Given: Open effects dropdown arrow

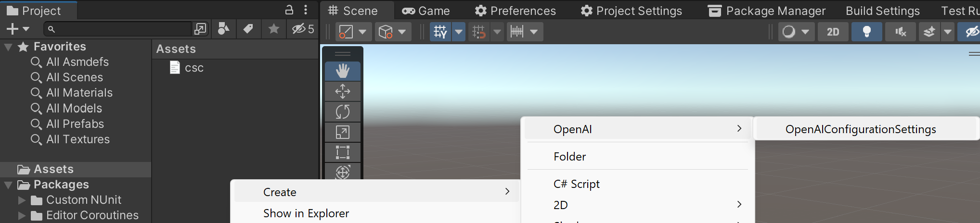Looking at the screenshot, I should point(948,32).
